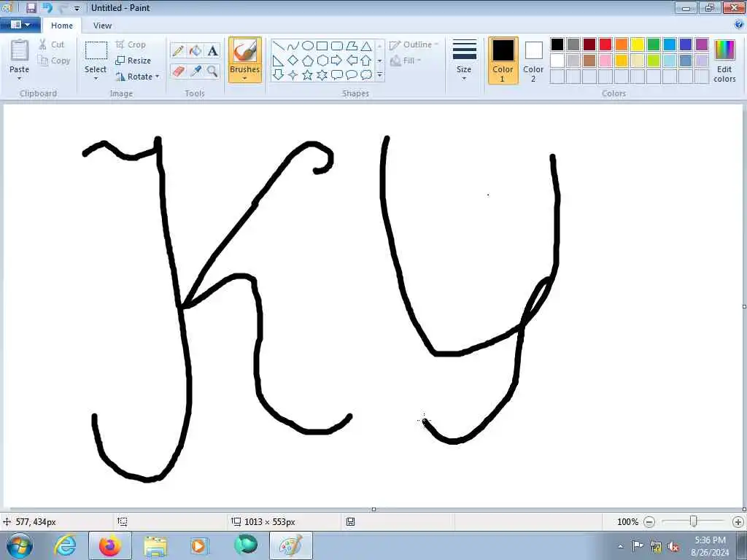Click the zoom in plus button

point(738,522)
